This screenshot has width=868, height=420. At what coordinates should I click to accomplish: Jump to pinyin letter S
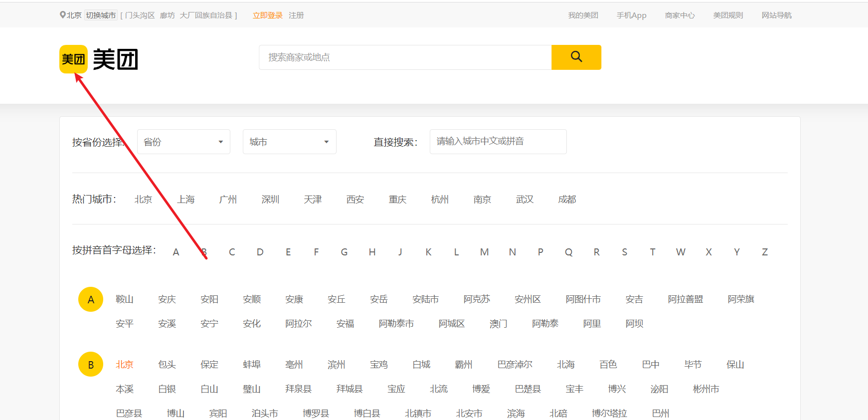pos(625,252)
